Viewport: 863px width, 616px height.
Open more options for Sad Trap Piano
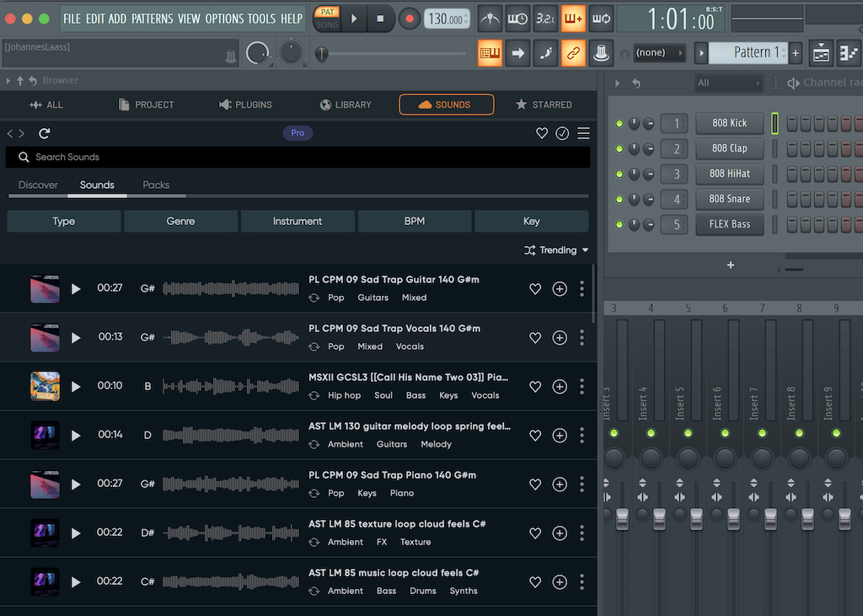pyautogui.click(x=582, y=485)
